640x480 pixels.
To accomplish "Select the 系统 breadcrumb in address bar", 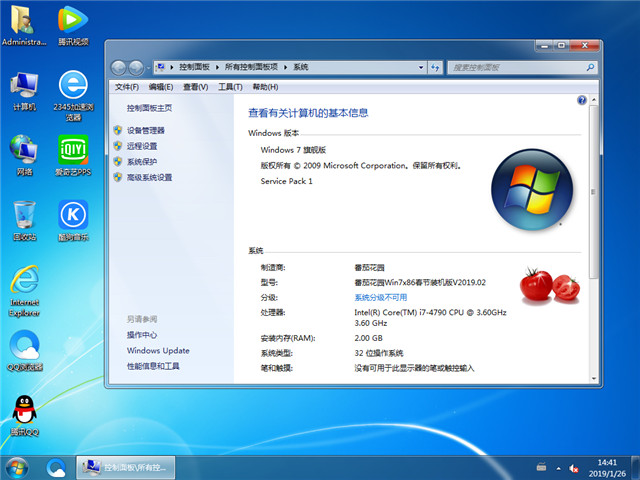I will [300, 67].
